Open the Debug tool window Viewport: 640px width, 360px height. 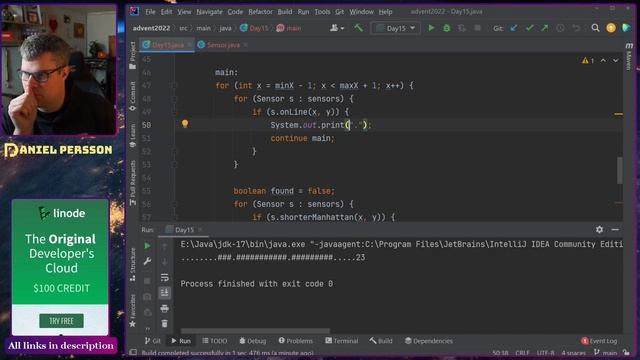253,341
